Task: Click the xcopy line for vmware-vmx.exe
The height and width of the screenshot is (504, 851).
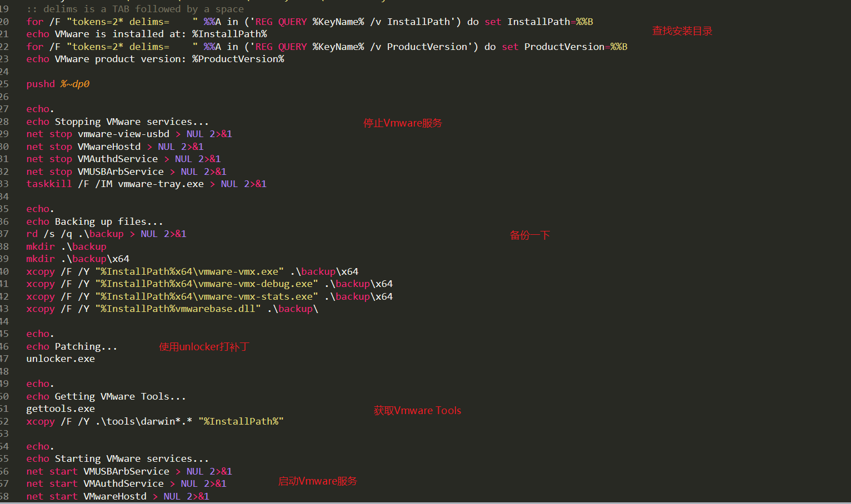Action: click(192, 271)
